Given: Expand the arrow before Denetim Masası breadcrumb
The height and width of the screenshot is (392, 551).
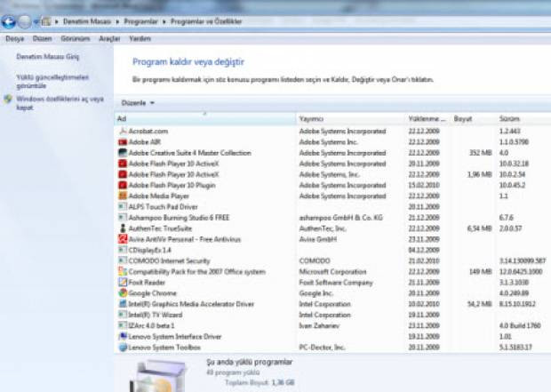Looking at the screenshot, I should 57,22.
